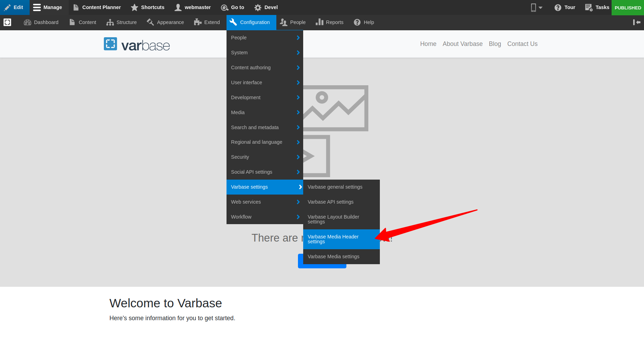Open the Dashboard menu item
644x339 pixels.
pos(41,22)
